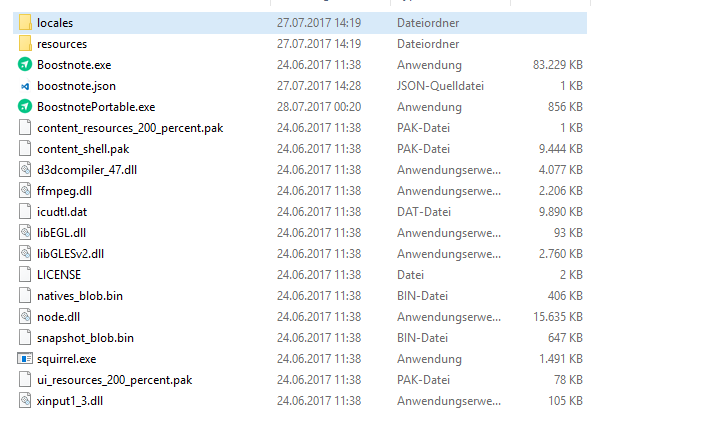Click the d3dcompiler_47.dll file icon
The height and width of the screenshot is (446, 705).
coord(25,169)
